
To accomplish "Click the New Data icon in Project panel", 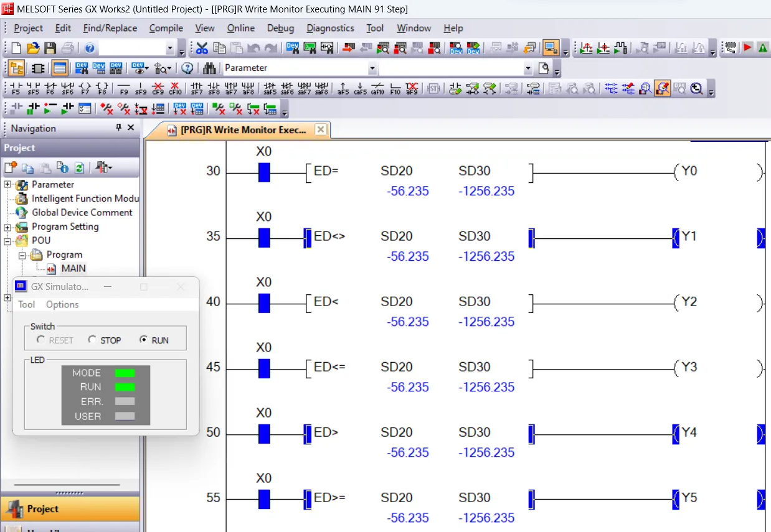I will 11,167.
